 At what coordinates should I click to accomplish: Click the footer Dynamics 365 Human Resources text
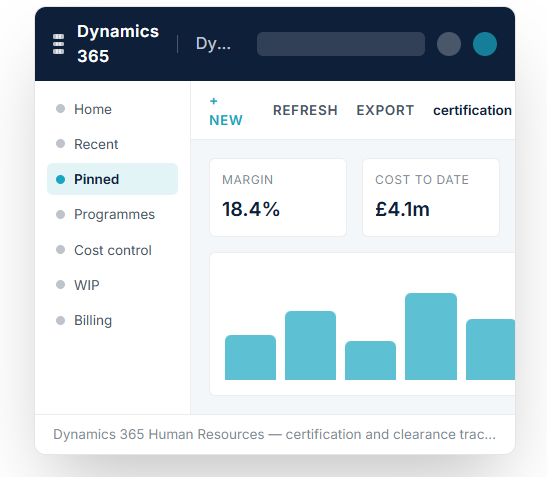click(274, 434)
